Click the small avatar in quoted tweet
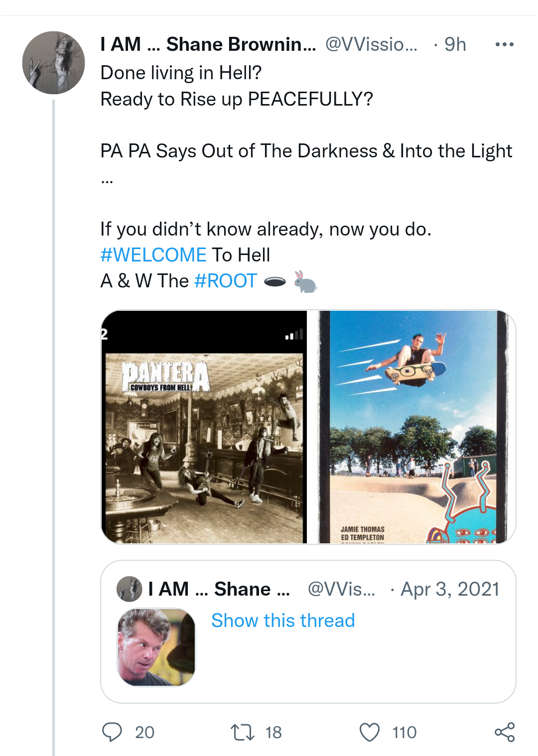Screen dimensions: 538x756 click(x=129, y=589)
